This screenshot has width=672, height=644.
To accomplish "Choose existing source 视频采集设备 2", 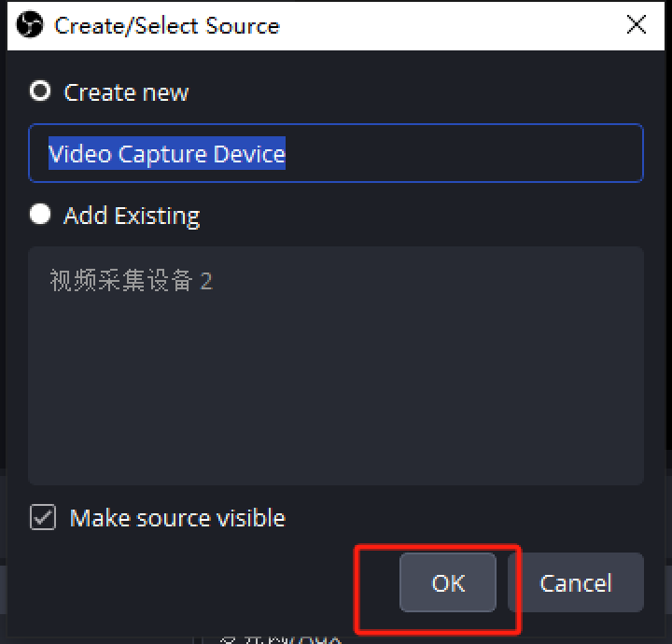I will (x=132, y=281).
